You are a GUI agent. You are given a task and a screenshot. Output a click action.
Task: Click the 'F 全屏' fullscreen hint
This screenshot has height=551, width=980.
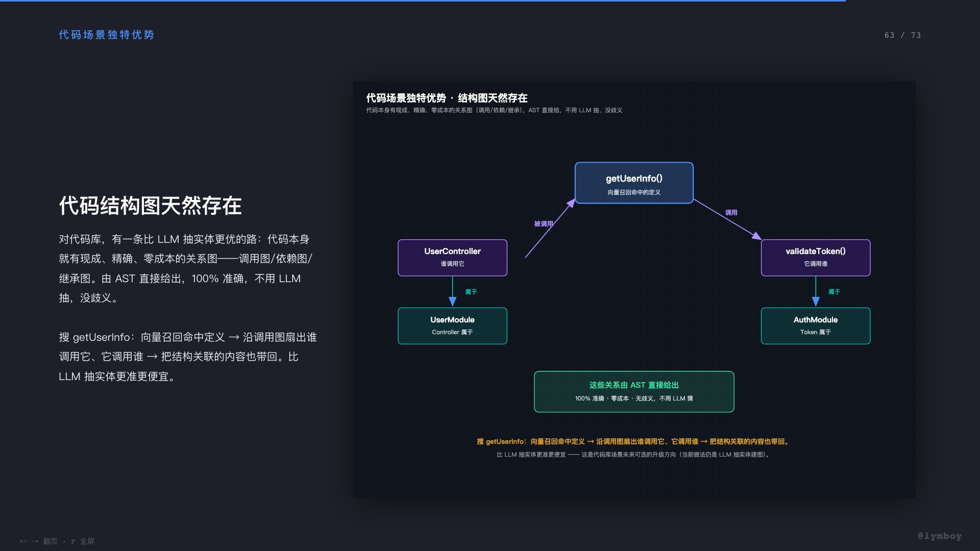[83, 541]
